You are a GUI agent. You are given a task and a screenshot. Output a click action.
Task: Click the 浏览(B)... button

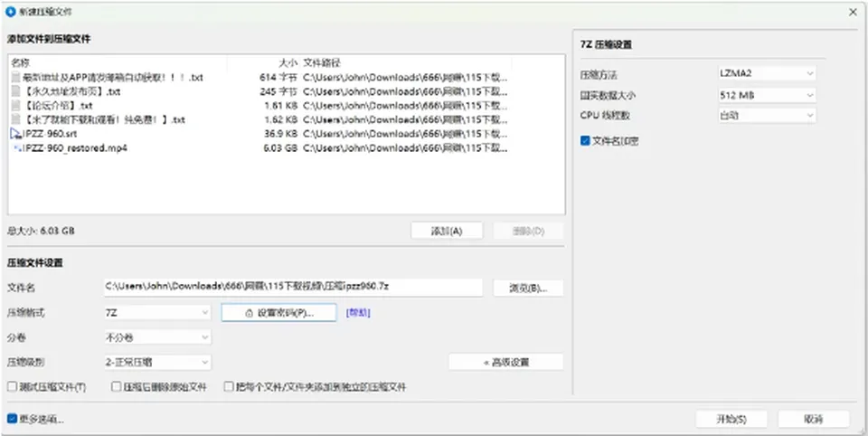pyautogui.click(x=528, y=288)
